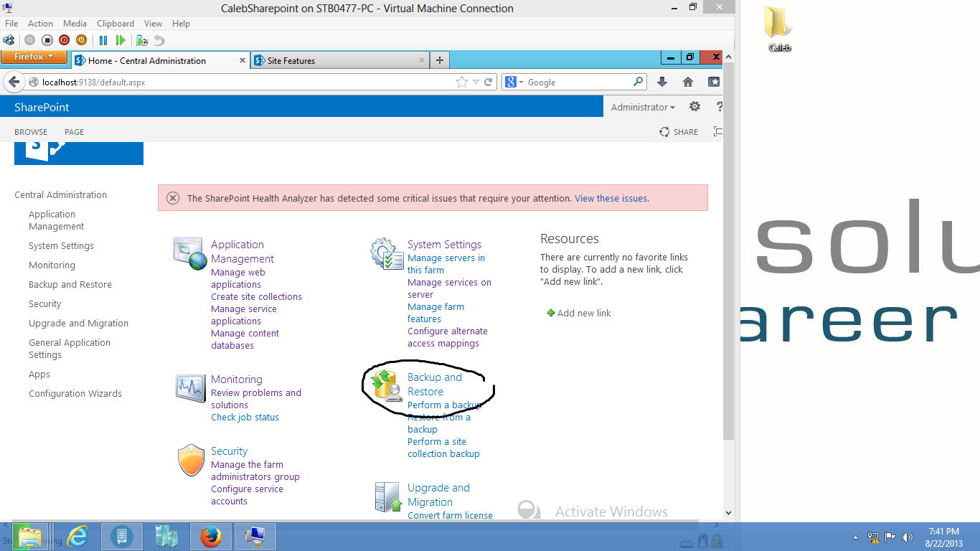Click the Hyper-V Manager taskbar icon

pyautogui.click(x=166, y=536)
